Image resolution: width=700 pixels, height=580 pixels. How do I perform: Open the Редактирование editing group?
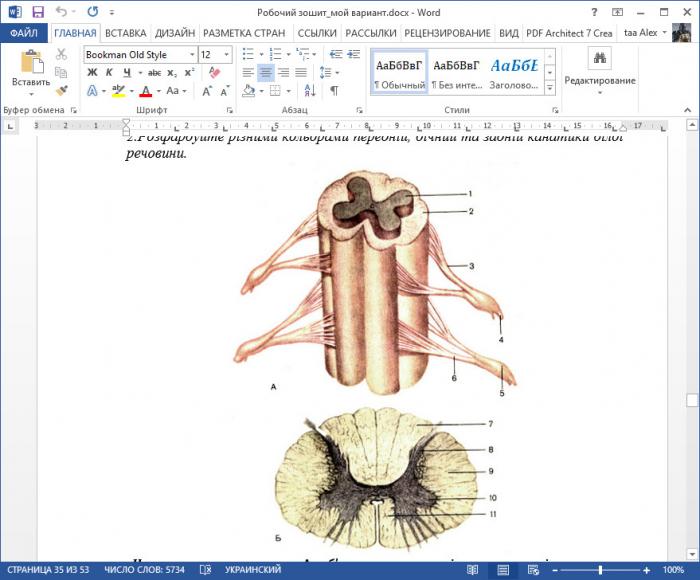coord(599,70)
